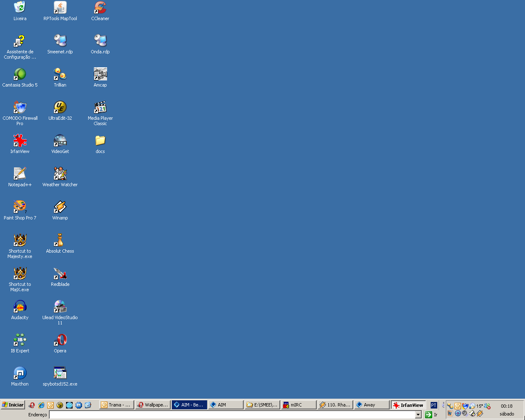The image size is (525, 420).
Task: Select the Audacity desktop shortcut
Action: click(20, 310)
